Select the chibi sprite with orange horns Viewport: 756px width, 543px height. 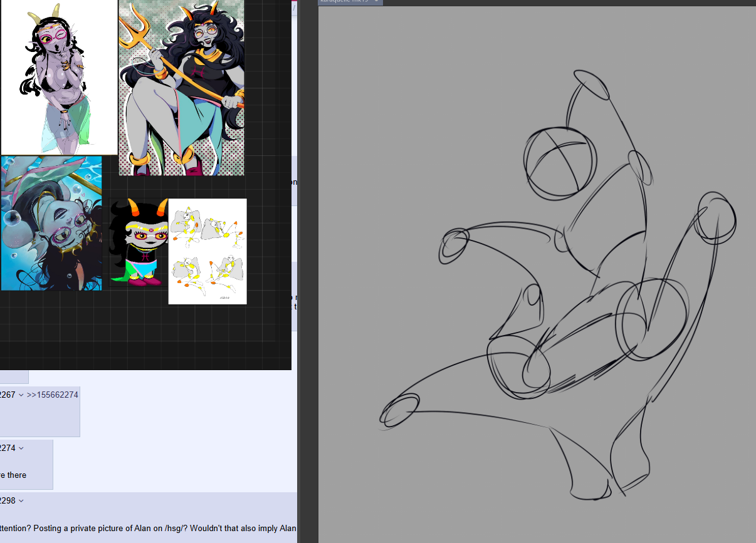pos(139,242)
